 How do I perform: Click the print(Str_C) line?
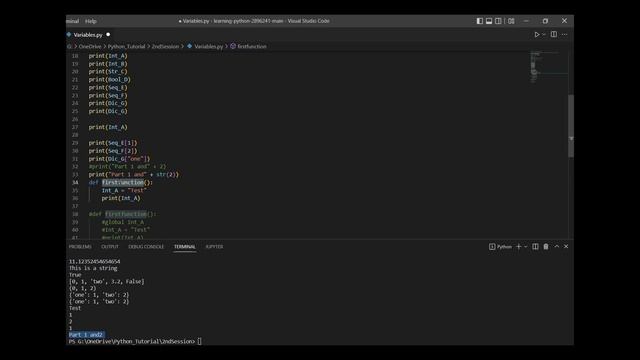(x=108, y=71)
